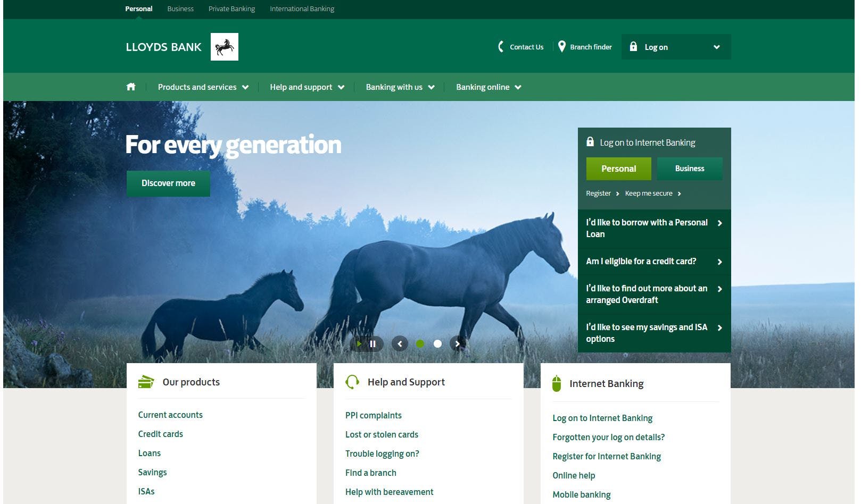Viewport: 861px width, 504px height.
Task: Open the Log on dropdown chevron
Action: 717,47
